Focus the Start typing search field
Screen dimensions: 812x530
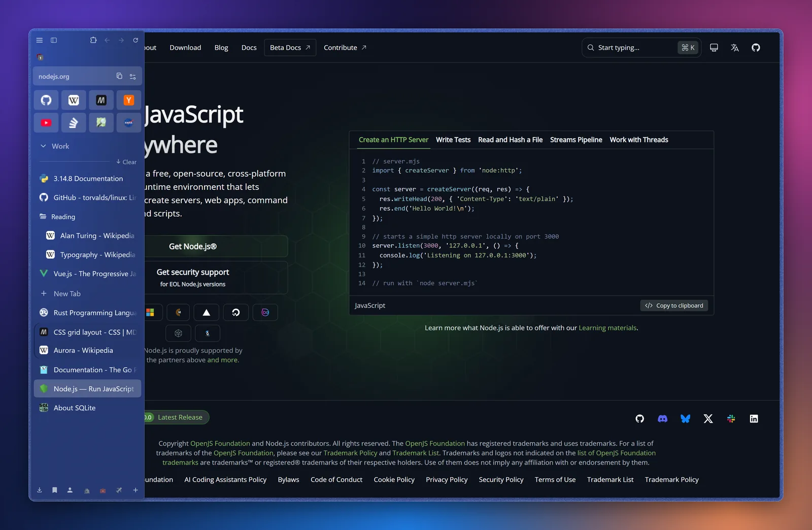click(641, 48)
